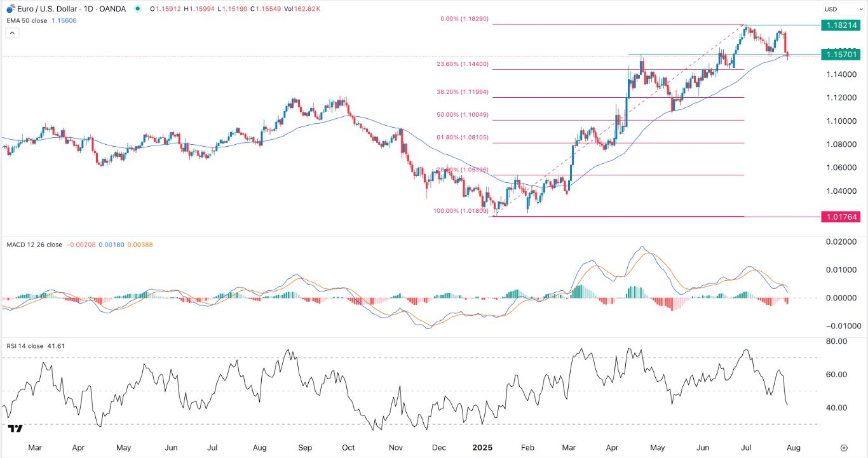Viewport: 868px width, 458px height.
Task: Click the green market status dot
Action: pyautogui.click(x=138, y=9)
